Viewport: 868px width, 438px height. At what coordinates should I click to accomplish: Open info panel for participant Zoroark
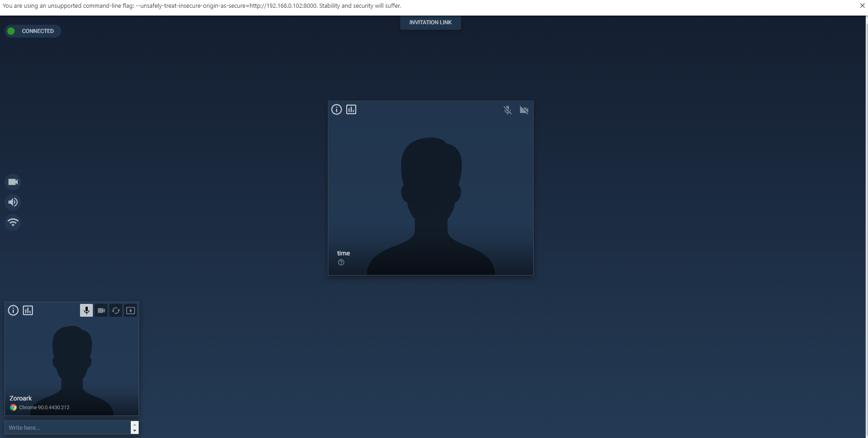[13, 310]
